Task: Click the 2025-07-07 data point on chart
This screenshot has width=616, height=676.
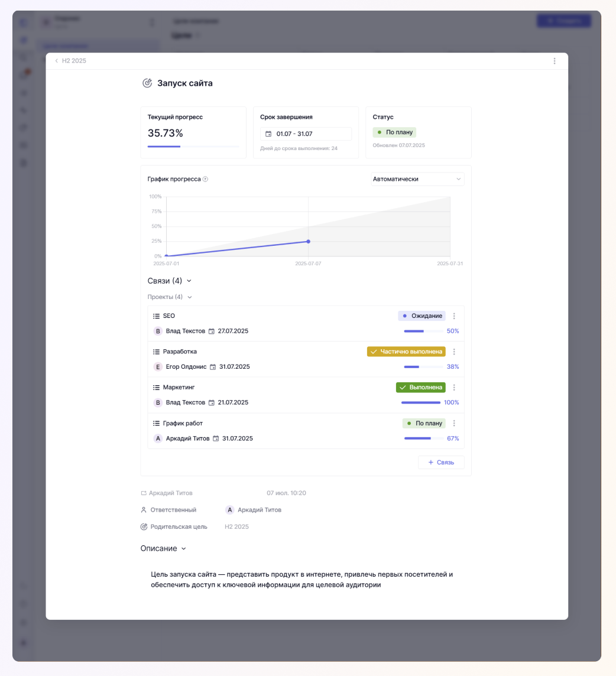Action: 308,242
